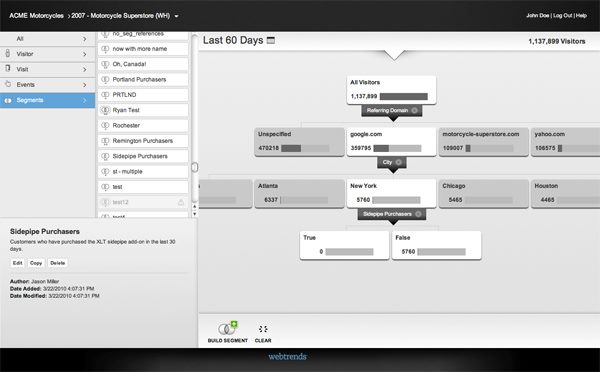Click the Help link
Image resolution: width=600 pixels, height=372 pixels.
(581, 15)
